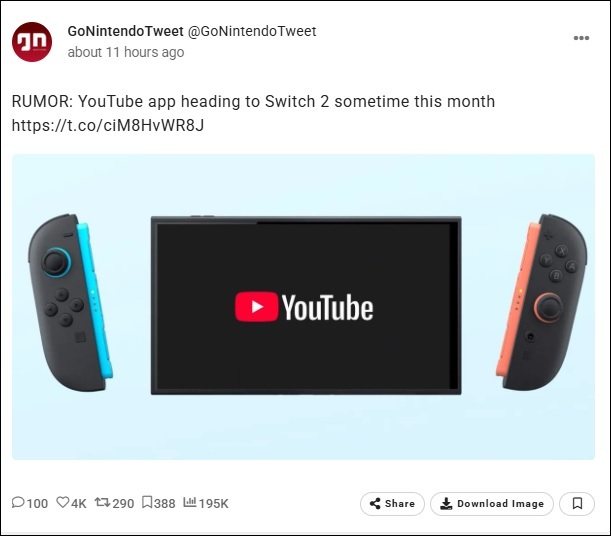
Task: Click the YouTube logo in the image
Action: coord(304,307)
